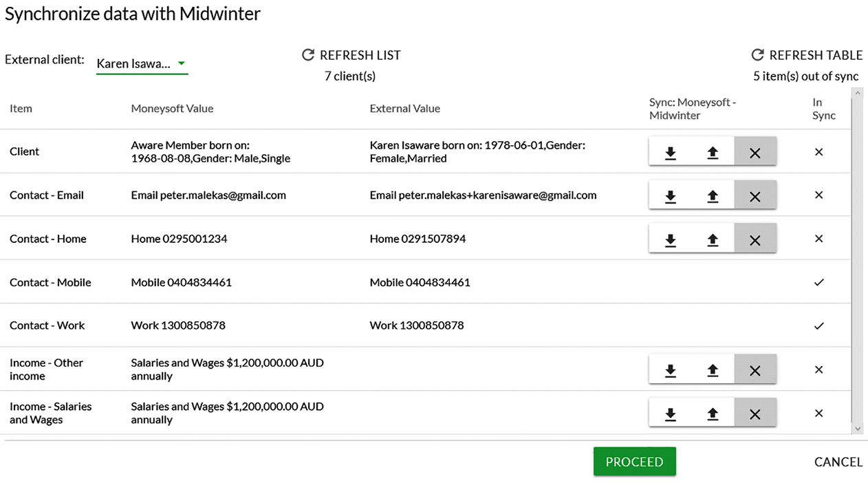Open the External client dropdown
The height and width of the screenshot is (483, 868).
(x=141, y=63)
